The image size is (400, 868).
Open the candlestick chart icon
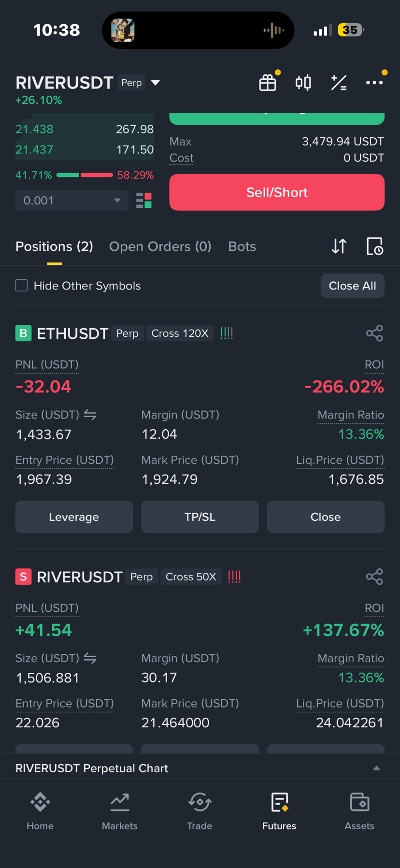[303, 83]
